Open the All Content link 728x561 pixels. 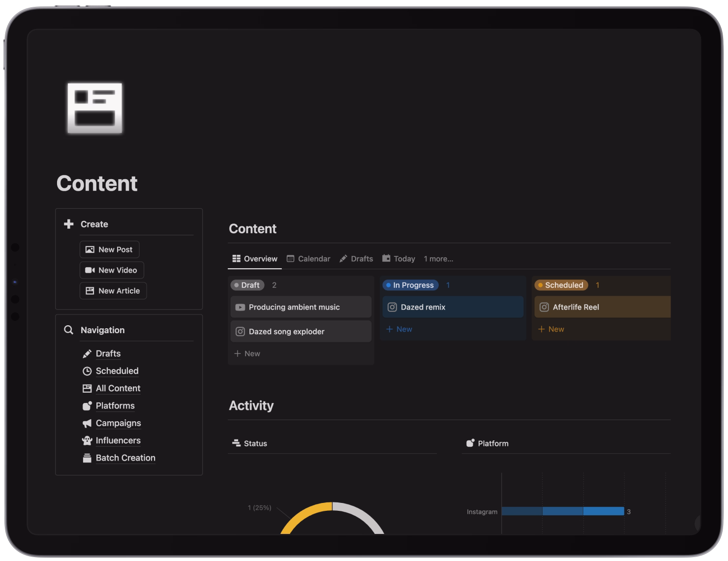point(118,388)
